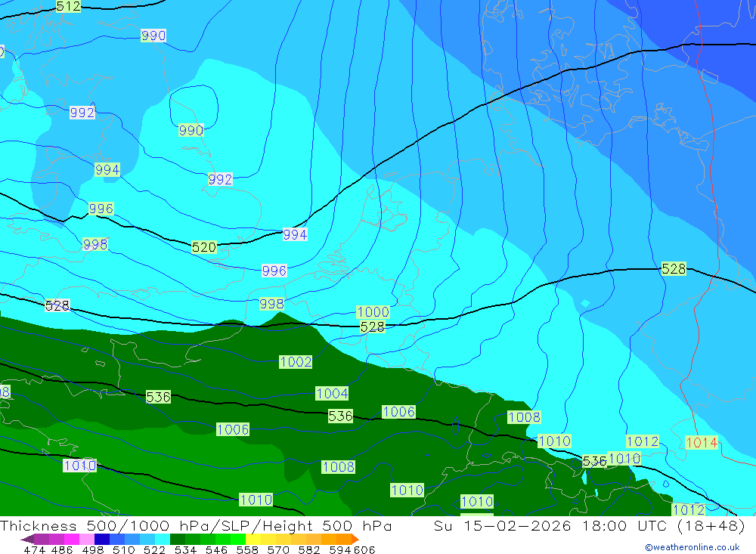Viewport: 756px width, 554px height.
Task: Click the '1008' label beside the '1010' label
Action: 524,417
